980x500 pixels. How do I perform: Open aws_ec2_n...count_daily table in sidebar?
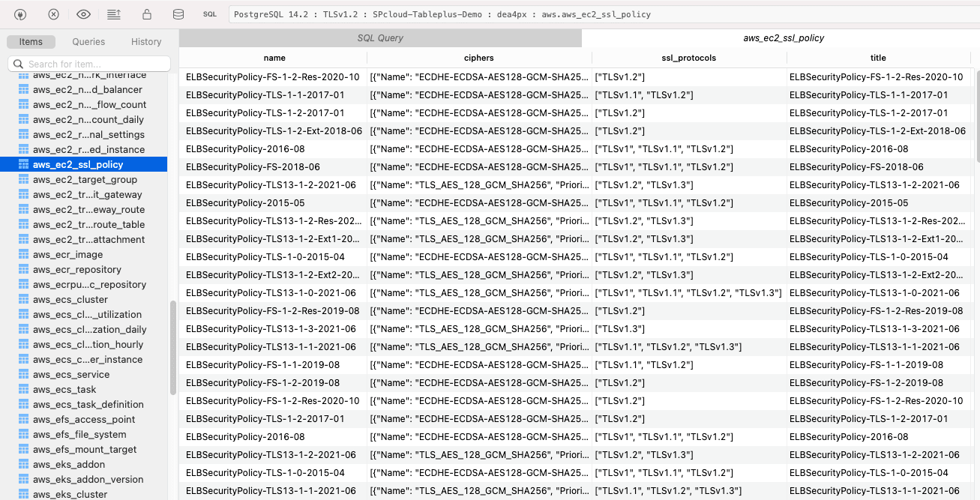(x=88, y=120)
